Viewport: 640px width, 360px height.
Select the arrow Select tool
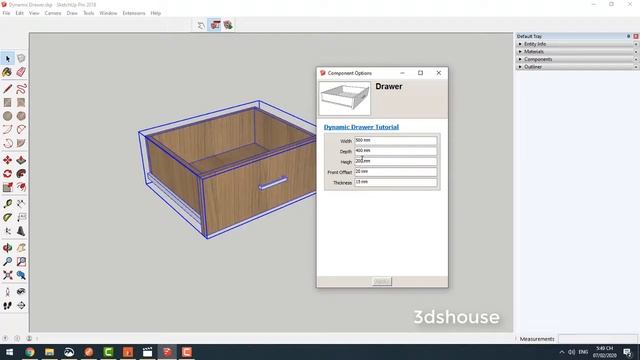click(x=8, y=59)
